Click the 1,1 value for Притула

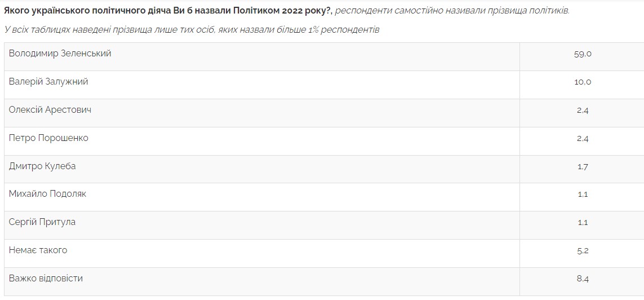(x=583, y=223)
